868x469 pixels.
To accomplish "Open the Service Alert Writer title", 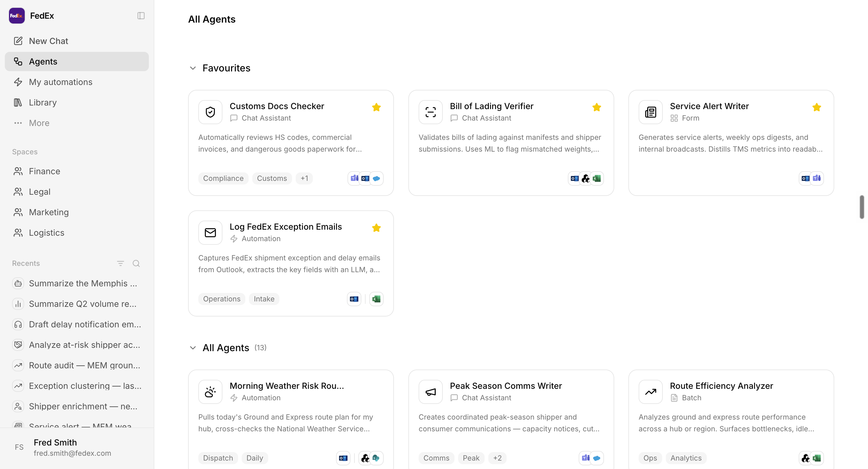I will (x=709, y=106).
